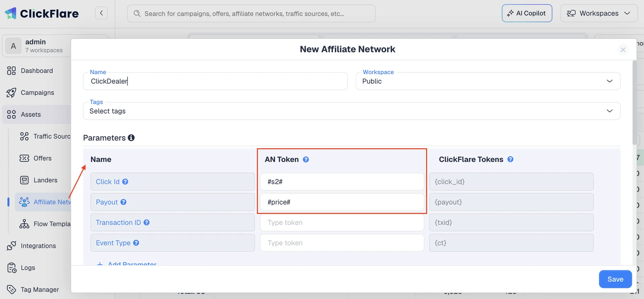Click the Integrations plug icon

[11, 246]
